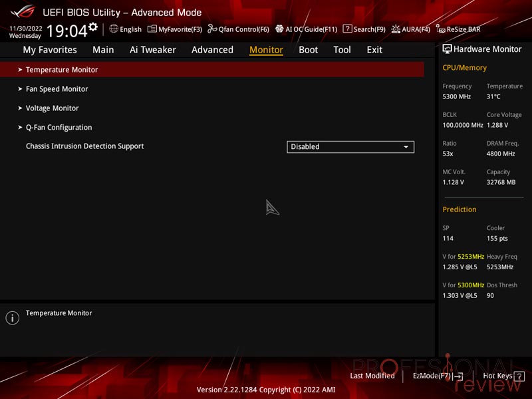The width and height of the screenshot is (532, 399).
Task: Click the SP value 114
Action: [448, 239]
